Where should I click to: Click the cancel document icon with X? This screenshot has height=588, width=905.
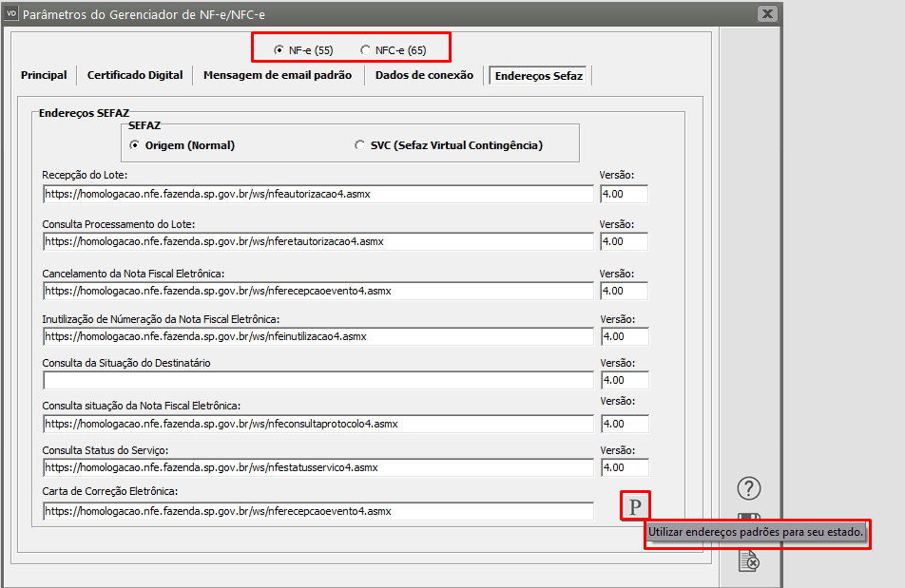pyautogui.click(x=750, y=562)
